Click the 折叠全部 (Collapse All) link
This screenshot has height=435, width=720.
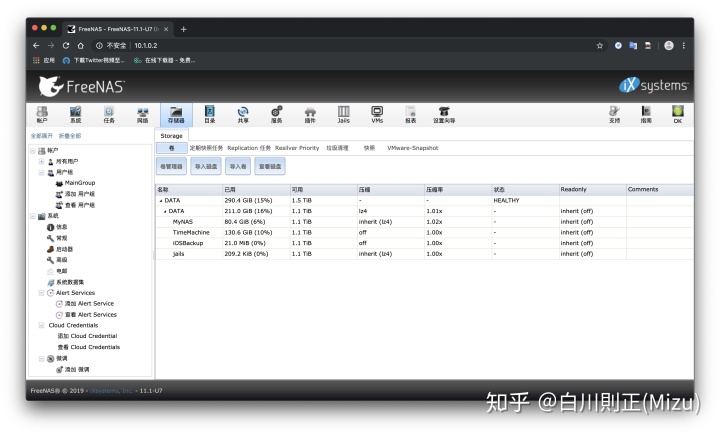click(70, 136)
